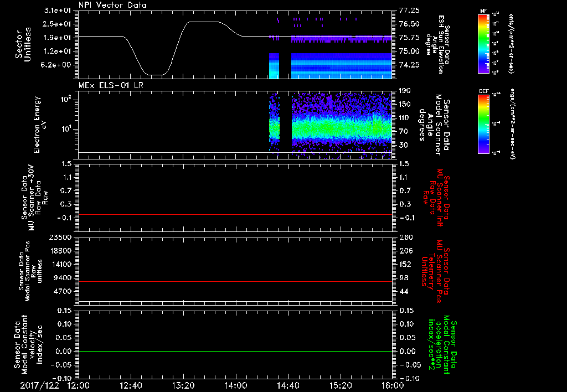Click the 18800 scanner position tick
The height and width of the screenshot is (392, 567).
pos(60,251)
